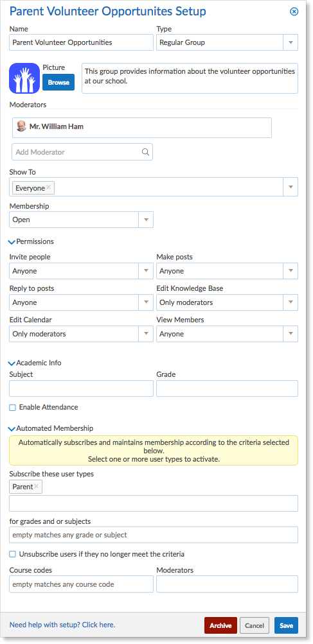Image resolution: width=313 pixels, height=644 pixels.
Task: Click the Browse picture button
Action: (x=58, y=82)
